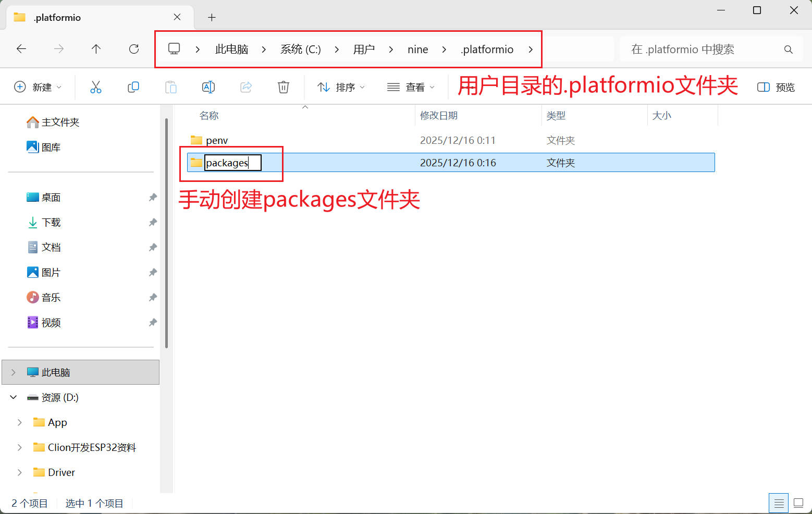Image resolution: width=812 pixels, height=514 pixels.
Task: Click the computer icon in address bar
Action: pos(174,49)
